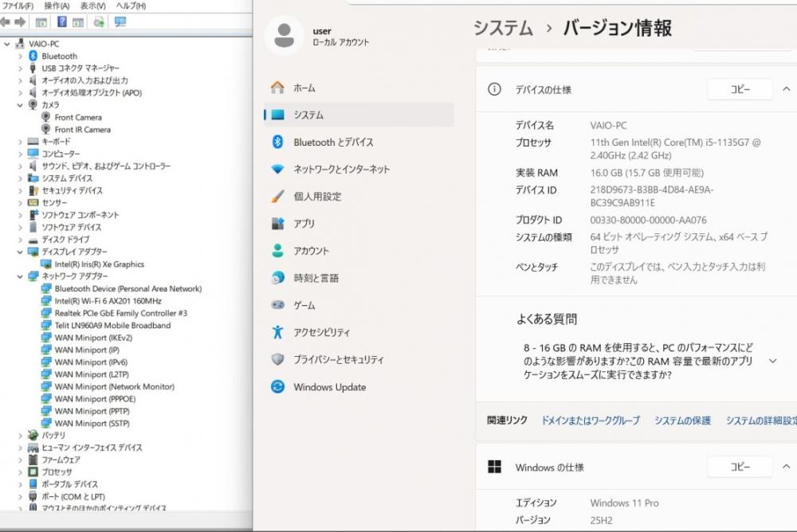The image size is (797, 532).
Task: Select the Front IR Camera device
Action: [x=82, y=130]
